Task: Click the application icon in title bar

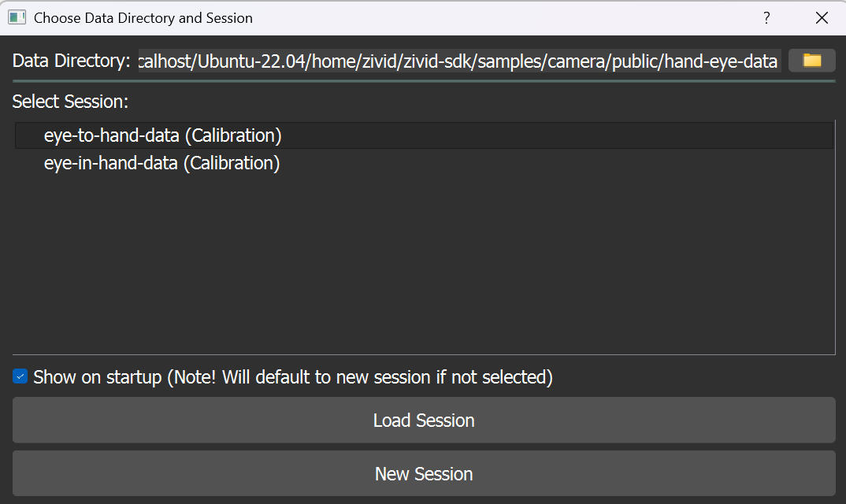Action: (17, 17)
